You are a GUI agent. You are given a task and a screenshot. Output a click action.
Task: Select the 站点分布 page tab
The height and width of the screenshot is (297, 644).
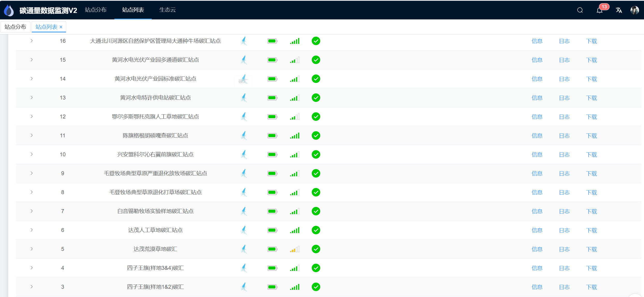pyautogui.click(x=15, y=27)
